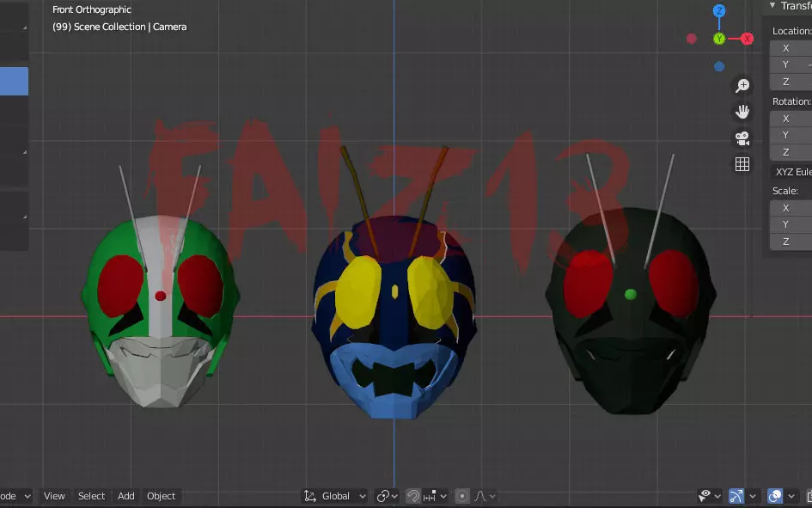The height and width of the screenshot is (508, 812).
Task: Open the Add menu
Action: point(125,496)
